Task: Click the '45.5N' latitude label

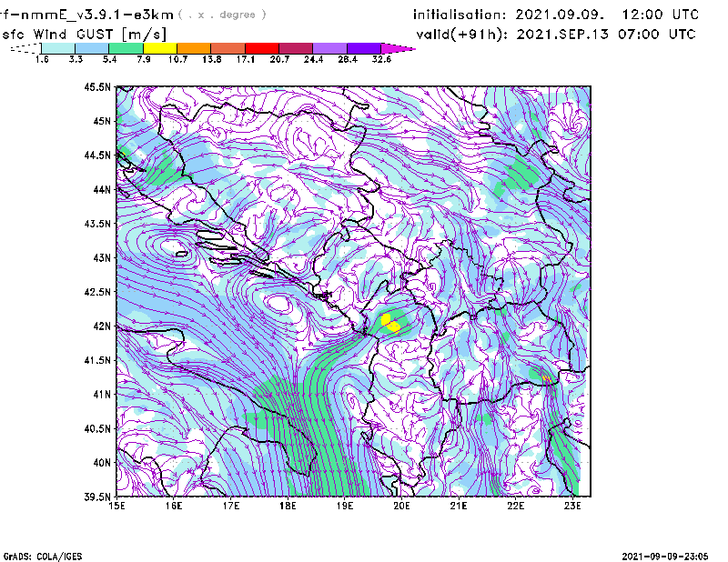Action: point(97,86)
